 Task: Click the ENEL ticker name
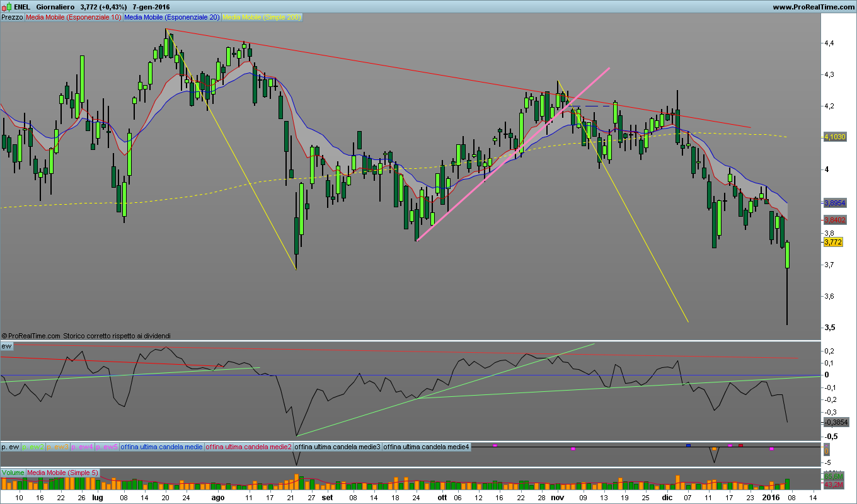[x=23, y=7]
